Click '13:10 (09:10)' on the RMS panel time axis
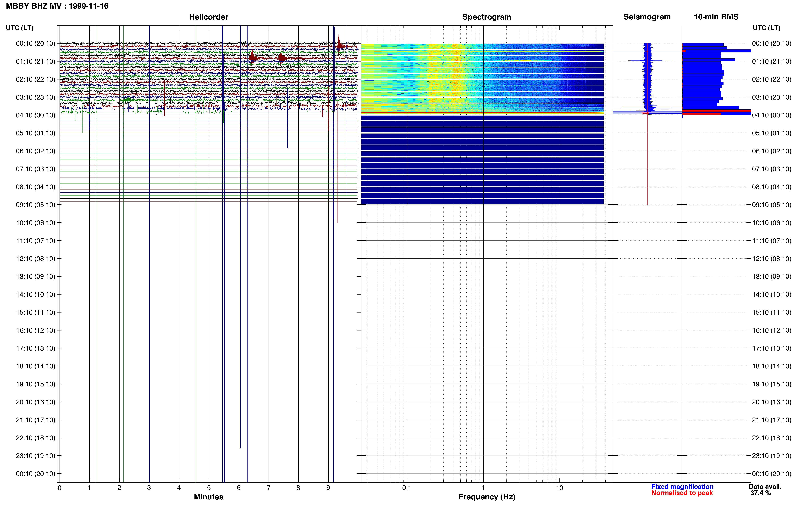This screenshot has height=508, width=812. (772, 277)
